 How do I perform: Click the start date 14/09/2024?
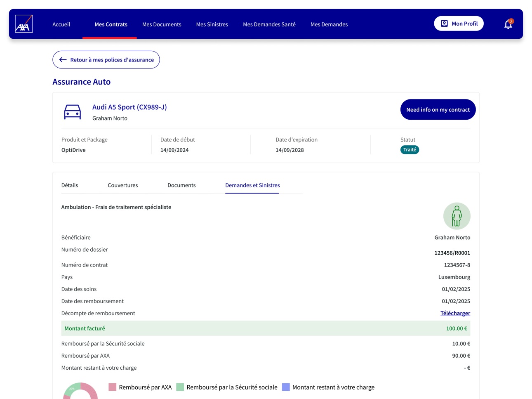(174, 150)
